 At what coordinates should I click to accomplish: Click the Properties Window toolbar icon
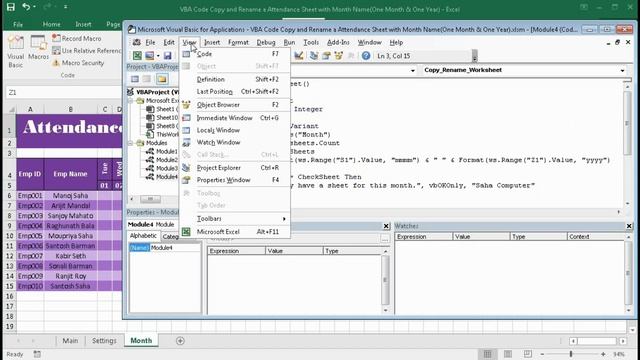tap(326, 56)
